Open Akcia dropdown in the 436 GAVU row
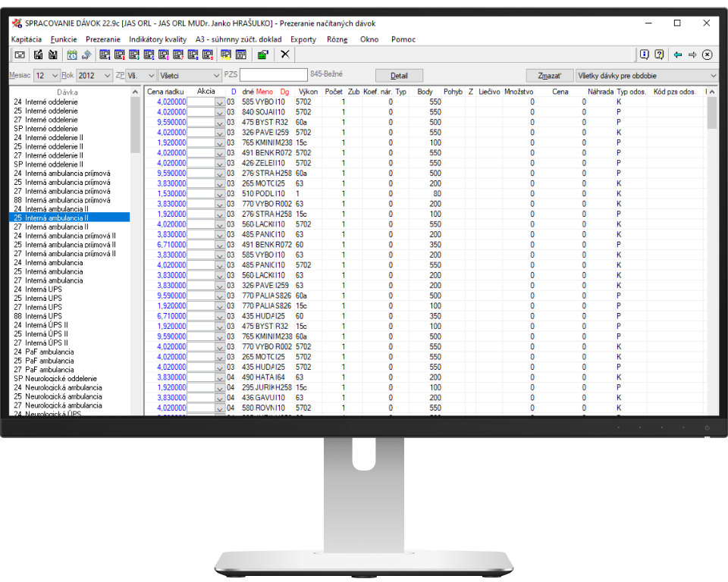Image resolution: width=728 pixels, height=582 pixels. (220, 398)
